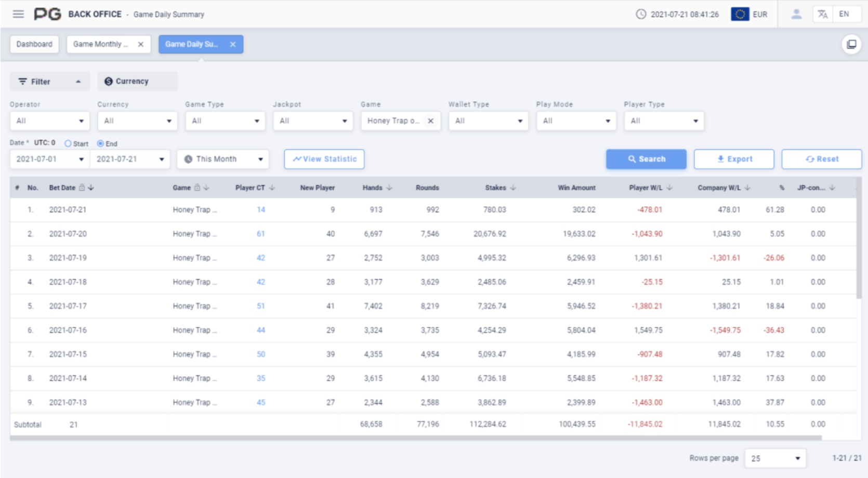Select the End date radio button
The image size is (868, 478).
(100, 143)
